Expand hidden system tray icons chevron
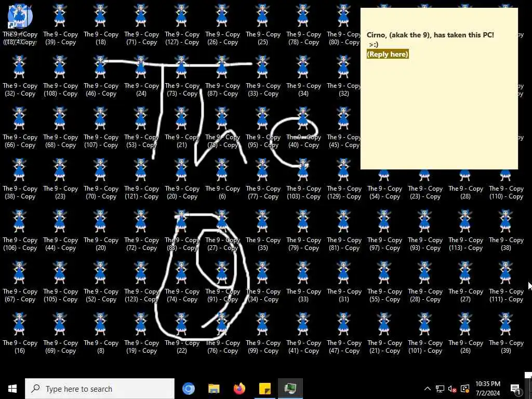532x399 pixels. 428,389
